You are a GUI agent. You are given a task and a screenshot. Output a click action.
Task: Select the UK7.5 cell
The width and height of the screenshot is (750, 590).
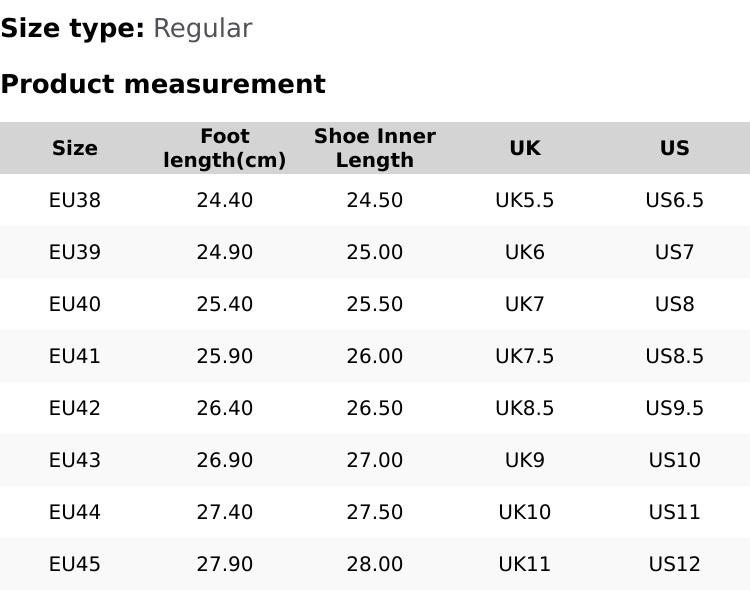[x=525, y=356]
